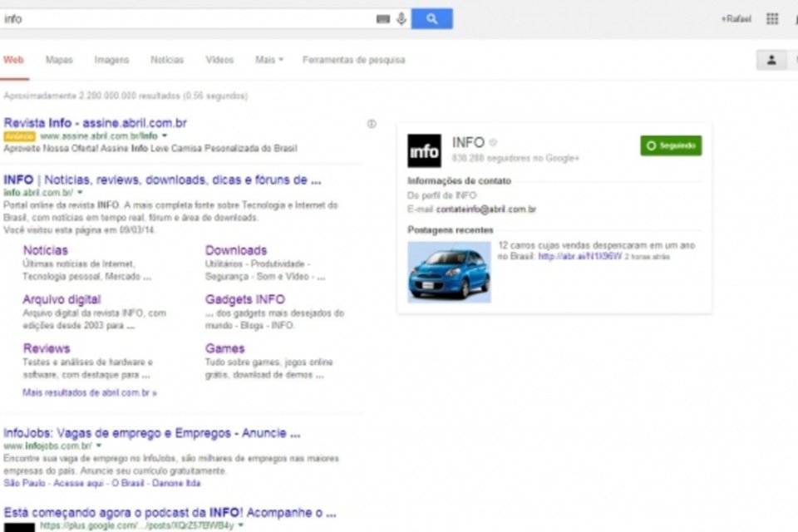Open dropdown arrow beside info.abril.com.br

click(80, 193)
